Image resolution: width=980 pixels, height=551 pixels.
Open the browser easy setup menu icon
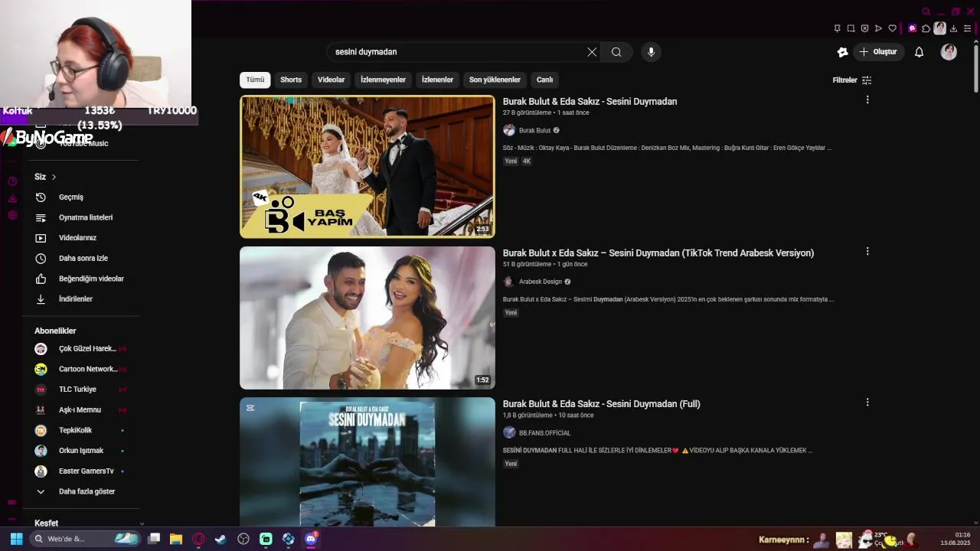(x=967, y=28)
